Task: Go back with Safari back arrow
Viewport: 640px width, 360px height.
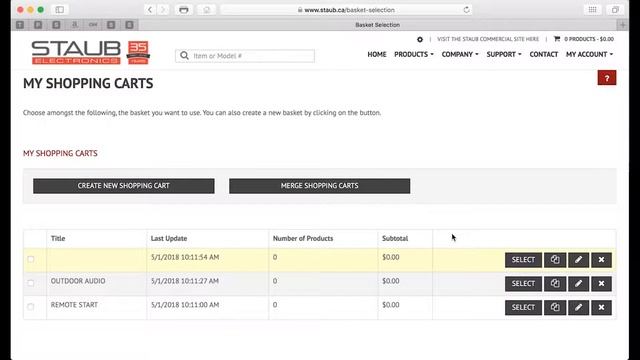Action: [150, 10]
